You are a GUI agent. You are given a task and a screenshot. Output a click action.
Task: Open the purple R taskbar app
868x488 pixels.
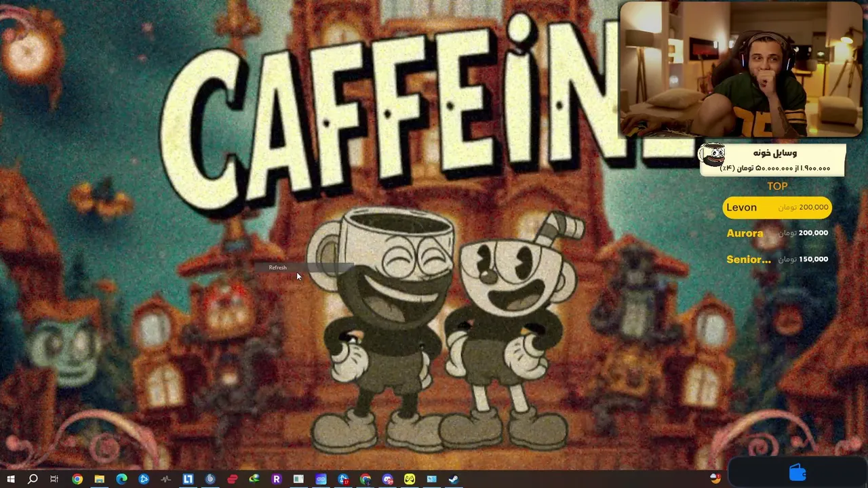(x=276, y=479)
